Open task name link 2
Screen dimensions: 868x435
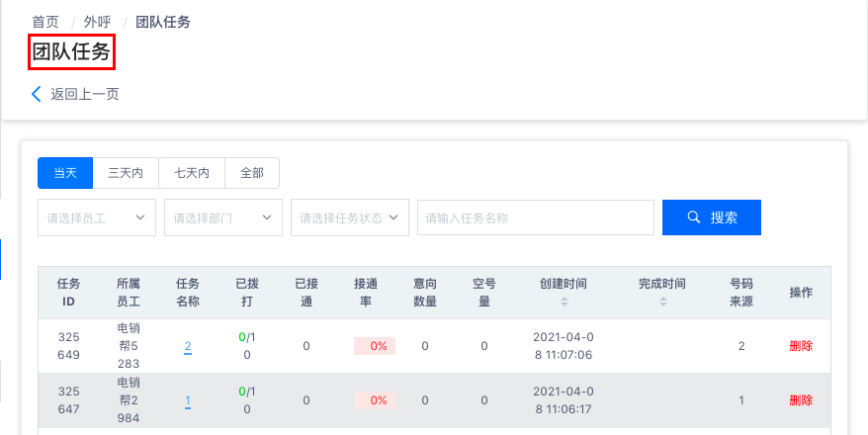click(x=188, y=346)
